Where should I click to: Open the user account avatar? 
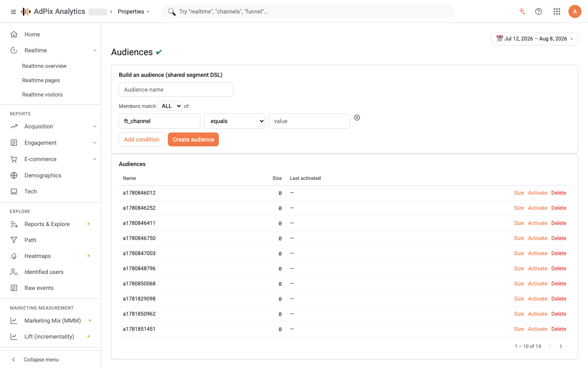[x=575, y=11]
